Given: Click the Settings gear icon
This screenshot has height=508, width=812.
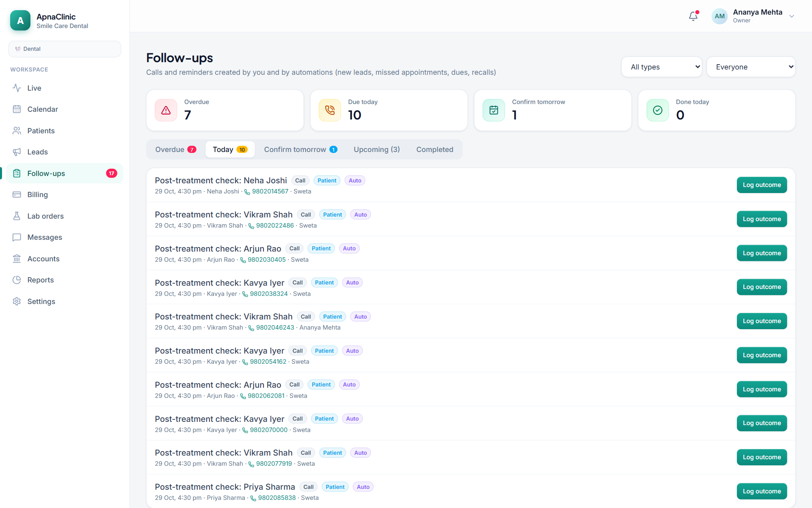Looking at the screenshot, I should tap(17, 301).
